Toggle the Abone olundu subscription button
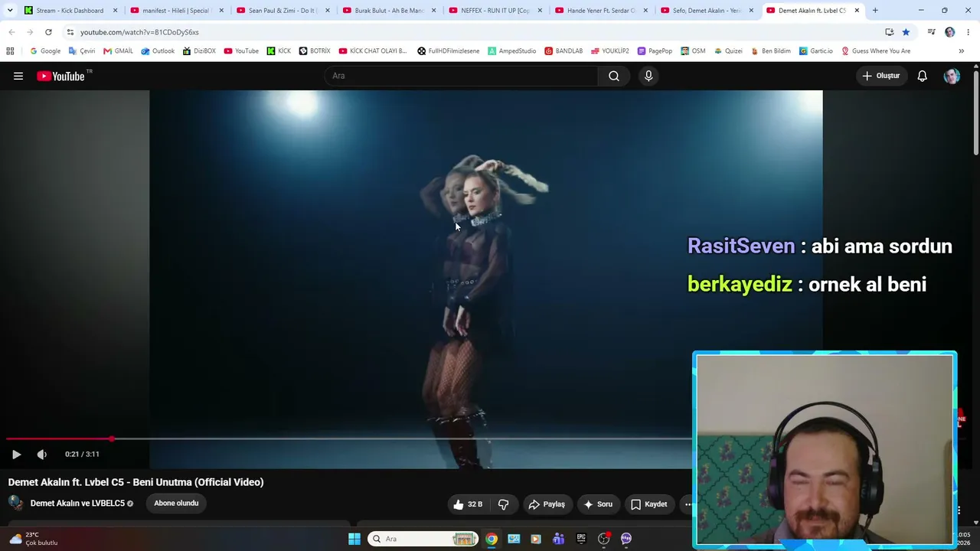 pos(176,503)
